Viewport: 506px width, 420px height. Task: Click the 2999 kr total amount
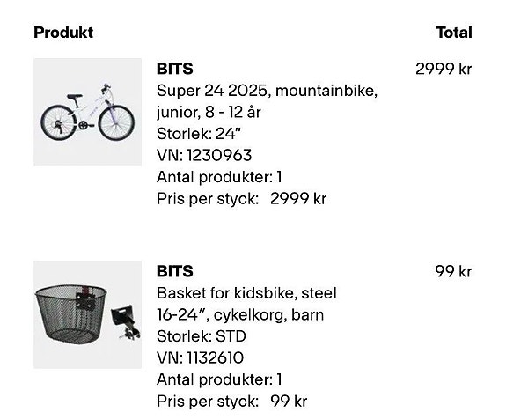pos(444,69)
